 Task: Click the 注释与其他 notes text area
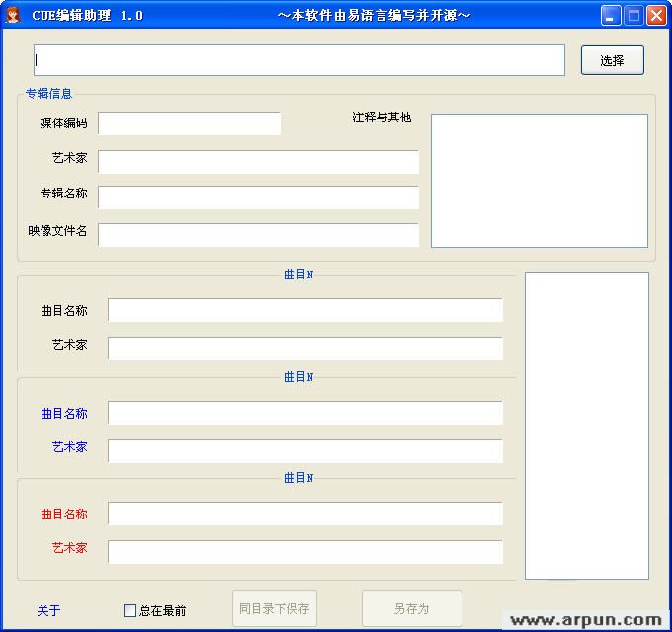coord(539,181)
